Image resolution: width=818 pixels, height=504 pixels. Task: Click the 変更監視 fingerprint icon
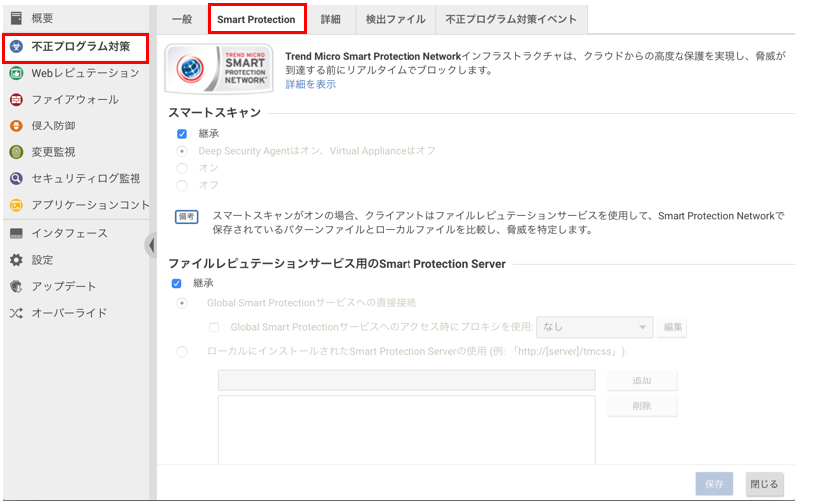click(16, 152)
